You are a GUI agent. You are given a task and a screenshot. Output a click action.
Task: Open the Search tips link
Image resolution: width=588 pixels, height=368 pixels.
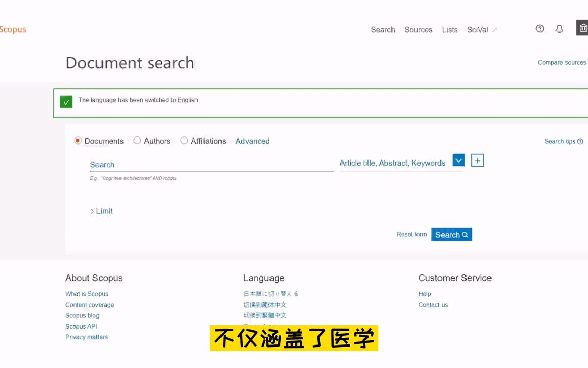[559, 141]
